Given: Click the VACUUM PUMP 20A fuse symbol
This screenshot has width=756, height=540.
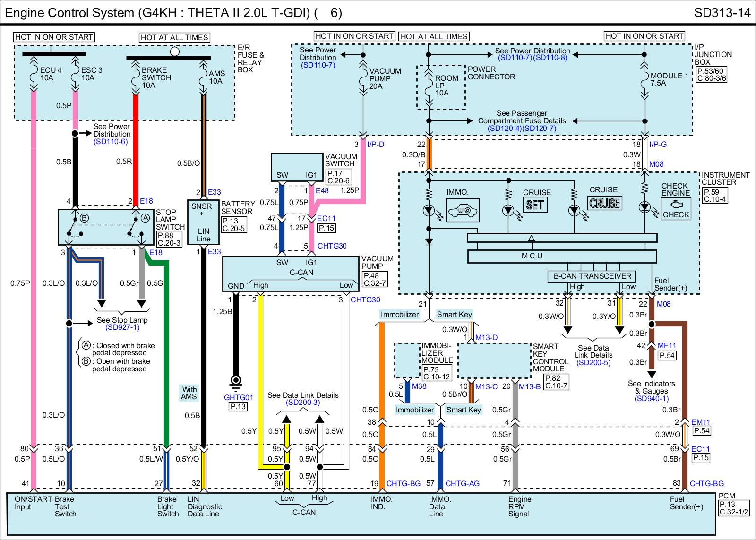Looking at the screenshot, I should (363, 77).
